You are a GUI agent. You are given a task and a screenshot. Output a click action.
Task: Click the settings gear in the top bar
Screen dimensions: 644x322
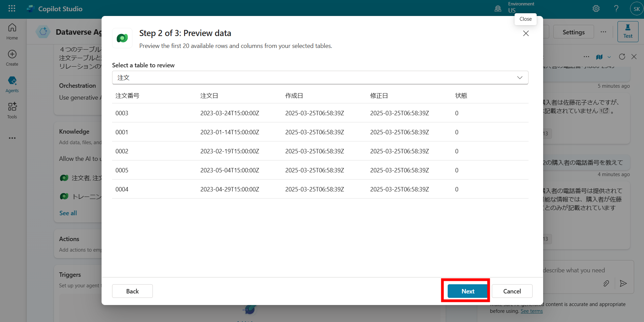pyautogui.click(x=596, y=8)
